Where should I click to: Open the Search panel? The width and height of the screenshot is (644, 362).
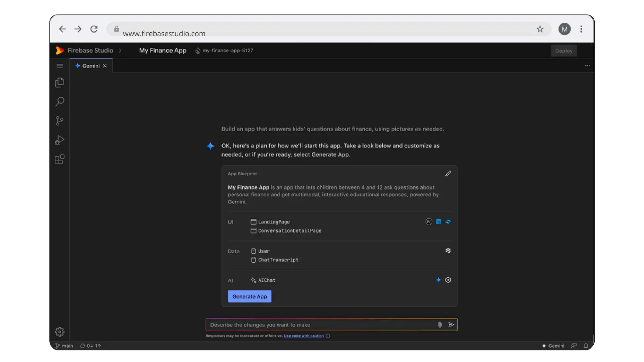point(60,101)
